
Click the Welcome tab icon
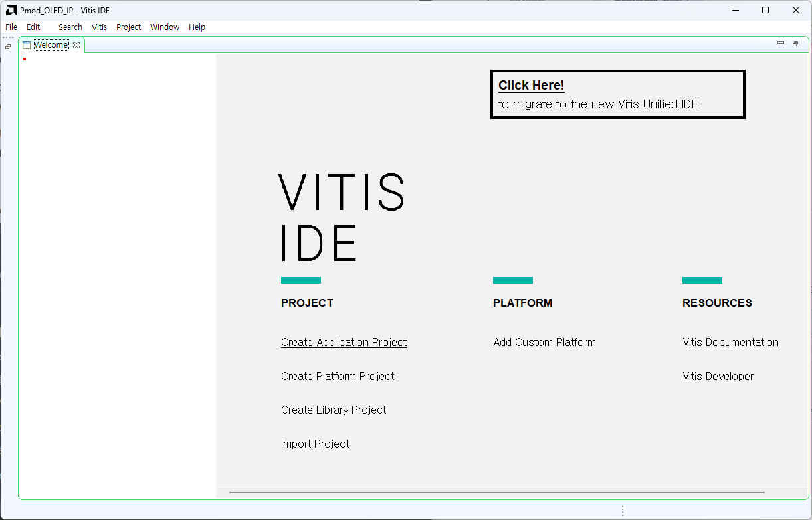(x=27, y=45)
